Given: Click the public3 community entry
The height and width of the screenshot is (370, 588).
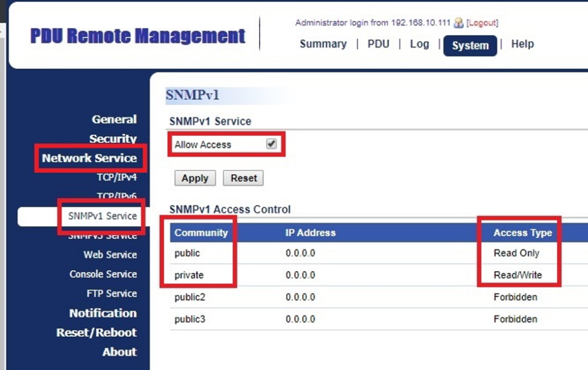Looking at the screenshot, I should pyautogui.click(x=189, y=319).
